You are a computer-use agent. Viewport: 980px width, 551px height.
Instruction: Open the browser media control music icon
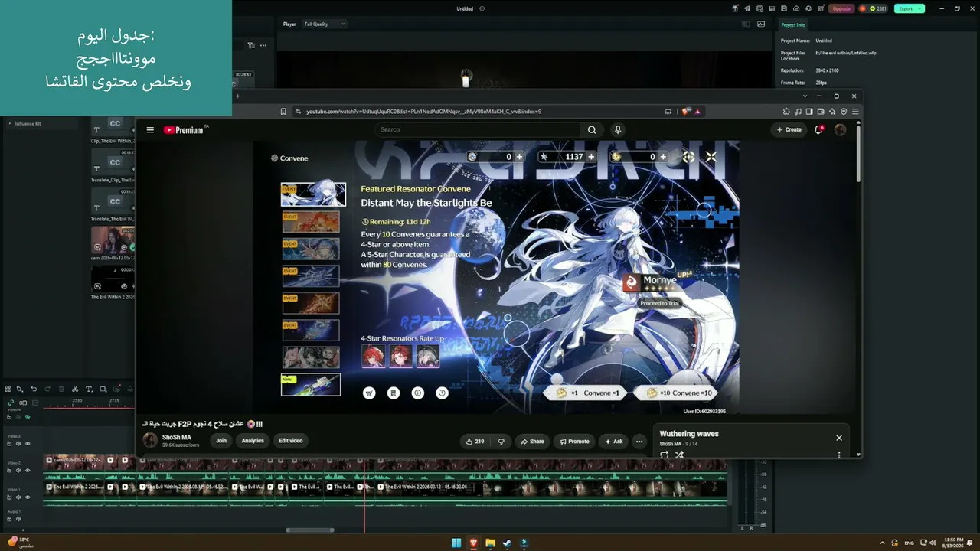point(798,112)
